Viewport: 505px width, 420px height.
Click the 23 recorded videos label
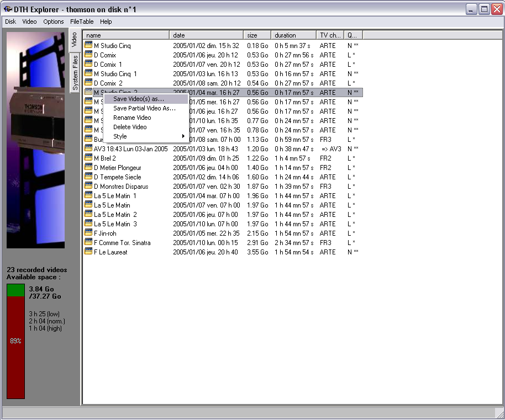click(37, 269)
